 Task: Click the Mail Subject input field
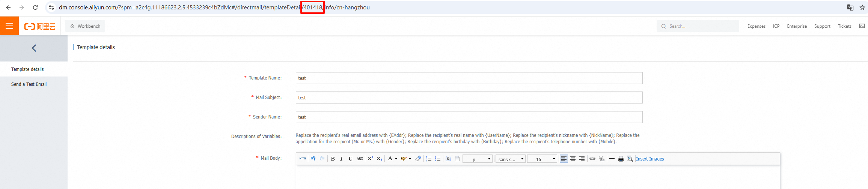469,97
